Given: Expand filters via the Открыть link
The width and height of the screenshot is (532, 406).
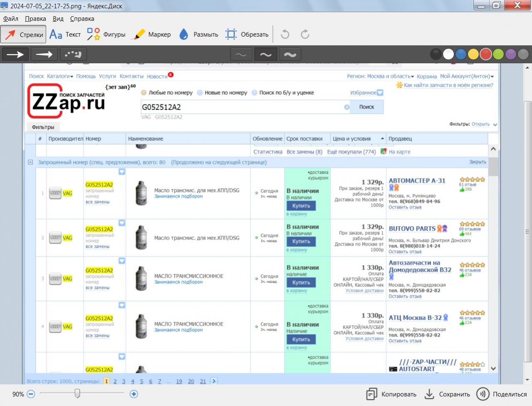Looking at the screenshot, I should (480, 124).
